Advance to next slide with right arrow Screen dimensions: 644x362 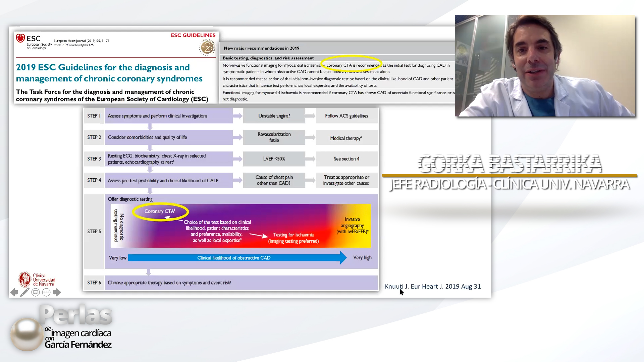57,292
